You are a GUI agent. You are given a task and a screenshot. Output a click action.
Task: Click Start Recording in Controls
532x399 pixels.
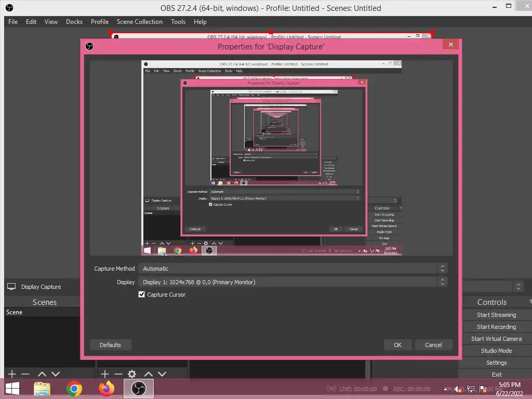pyautogui.click(x=496, y=327)
